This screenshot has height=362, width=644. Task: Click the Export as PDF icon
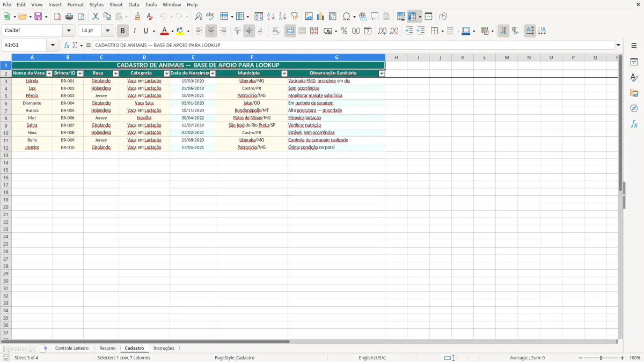pyautogui.click(x=57, y=17)
